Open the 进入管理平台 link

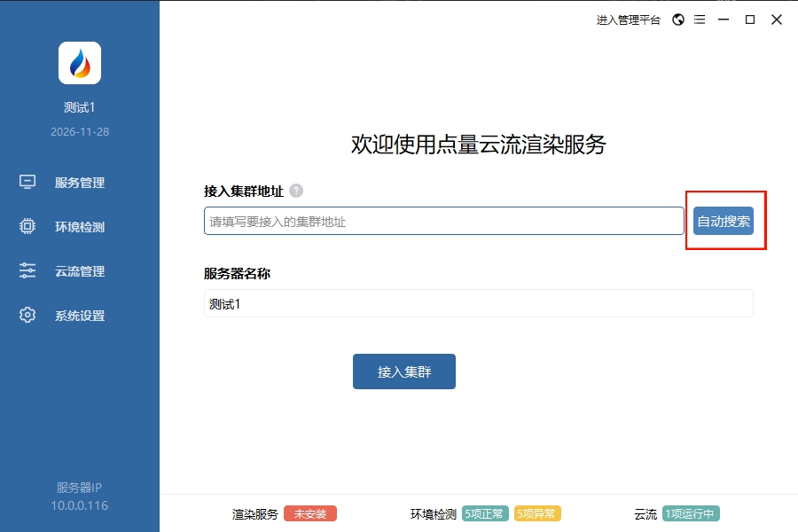click(628, 20)
